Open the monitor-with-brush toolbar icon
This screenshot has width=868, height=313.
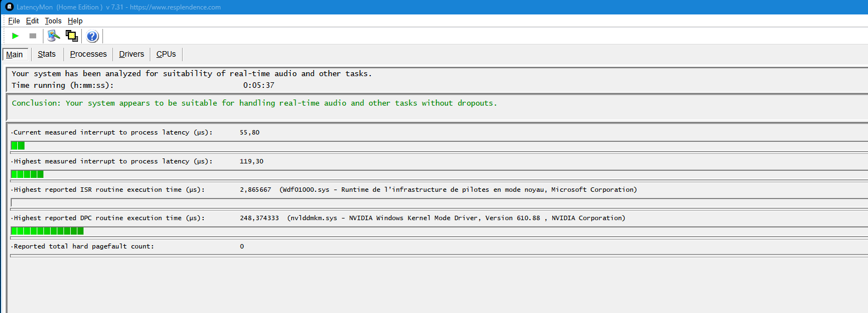click(53, 36)
